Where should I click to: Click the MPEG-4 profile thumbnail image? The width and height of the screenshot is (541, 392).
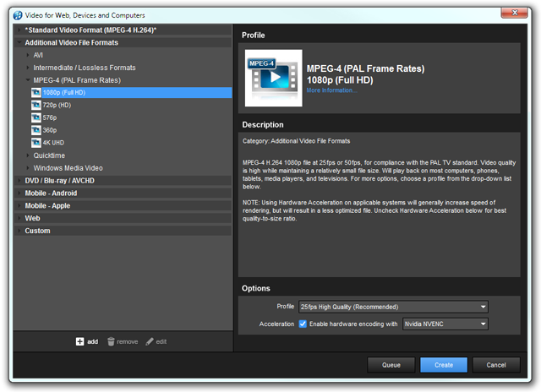click(272, 78)
